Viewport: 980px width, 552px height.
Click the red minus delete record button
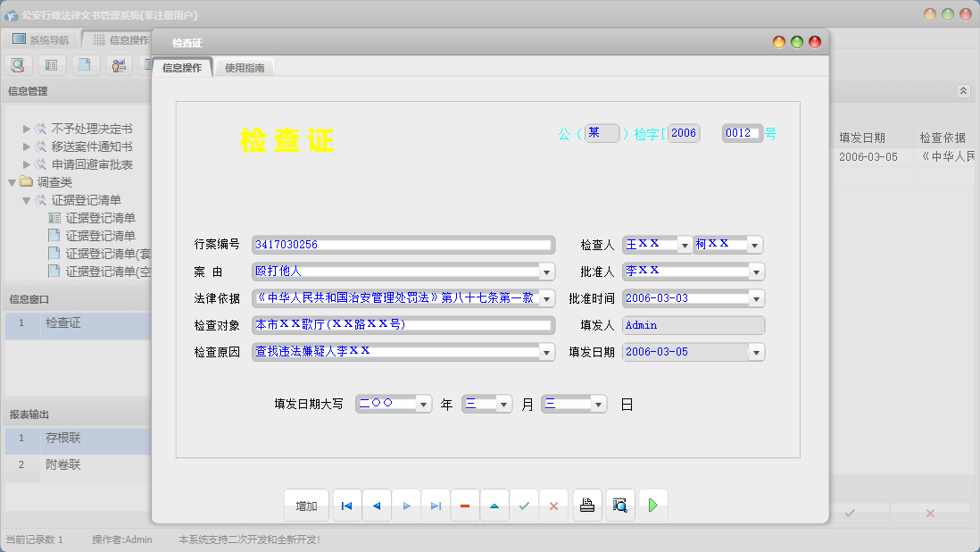464,506
